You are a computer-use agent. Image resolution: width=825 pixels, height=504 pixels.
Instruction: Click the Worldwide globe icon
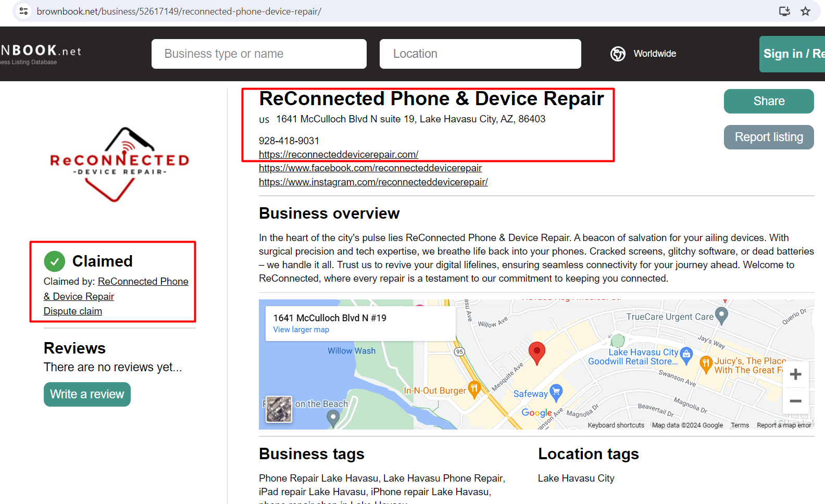pyautogui.click(x=618, y=54)
